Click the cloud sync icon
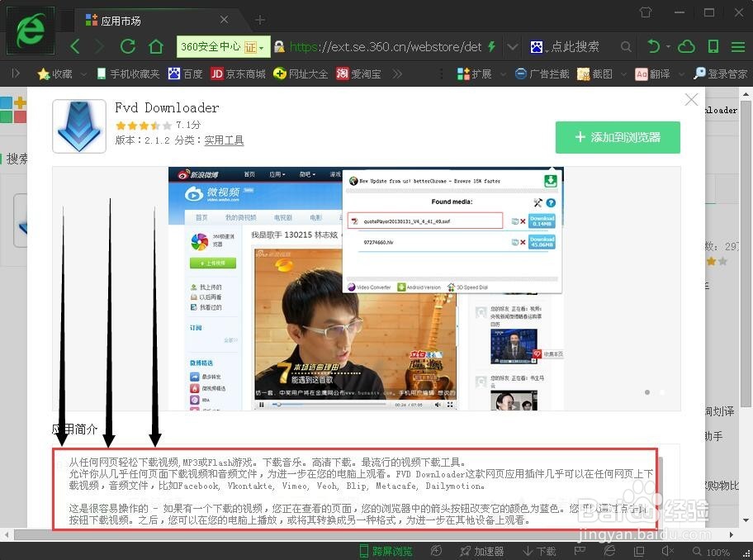This screenshot has width=753, height=560. [686, 46]
